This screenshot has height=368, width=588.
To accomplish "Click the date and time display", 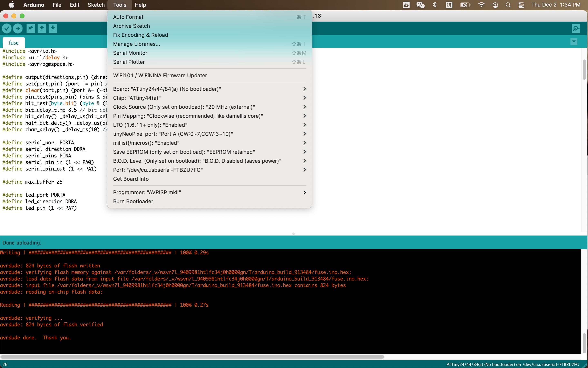I will click(x=556, y=5).
